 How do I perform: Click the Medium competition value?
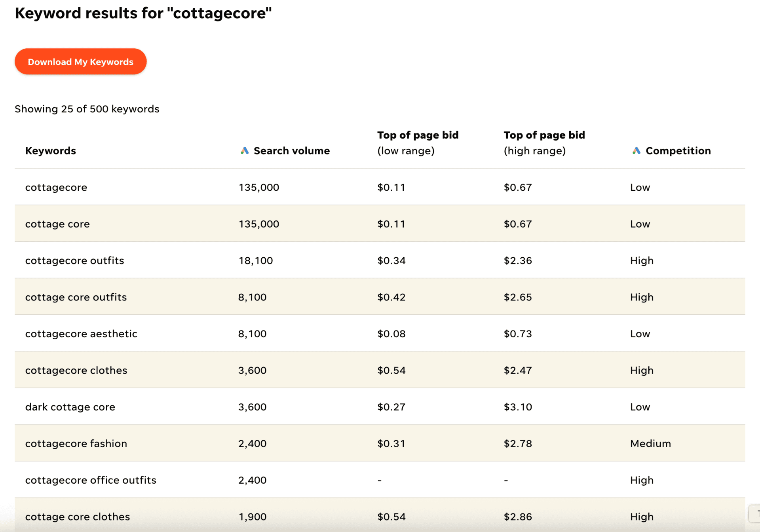tap(650, 444)
